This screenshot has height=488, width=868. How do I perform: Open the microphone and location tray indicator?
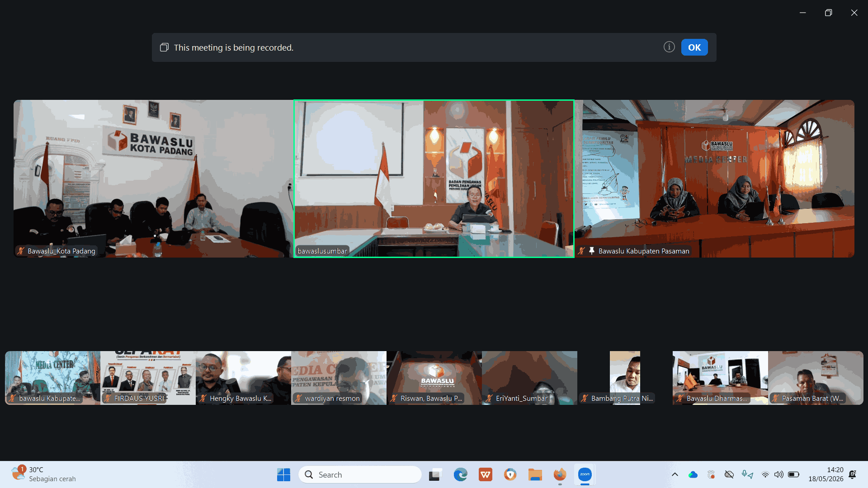point(747,474)
